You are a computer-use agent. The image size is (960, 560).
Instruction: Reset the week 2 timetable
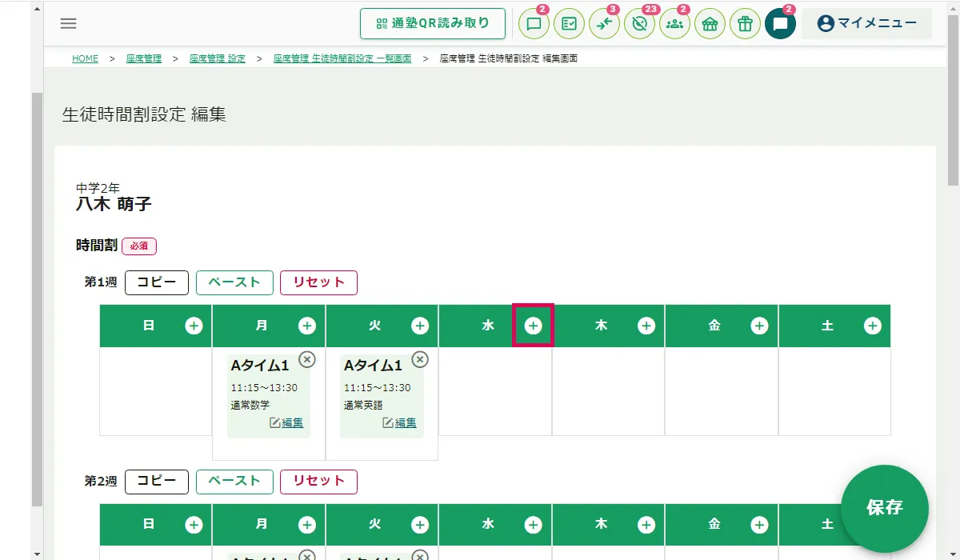318,482
